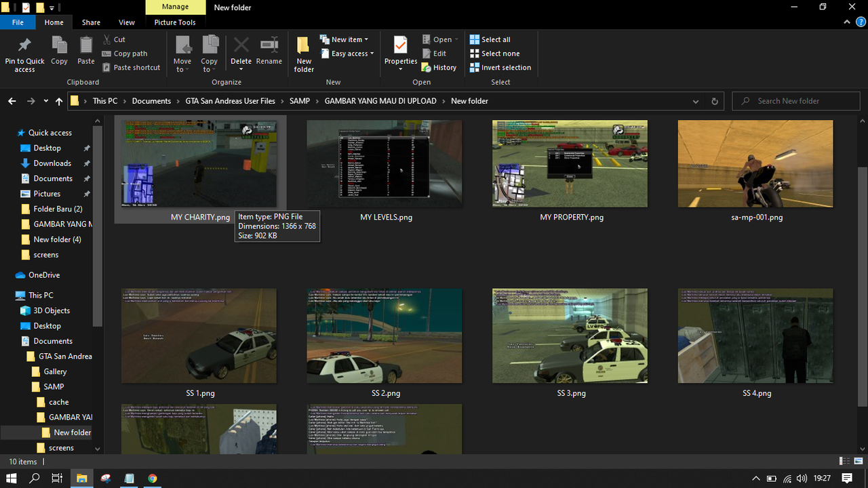Switch to Home ribbon tab
The image size is (868, 488).
coord(54,22)
